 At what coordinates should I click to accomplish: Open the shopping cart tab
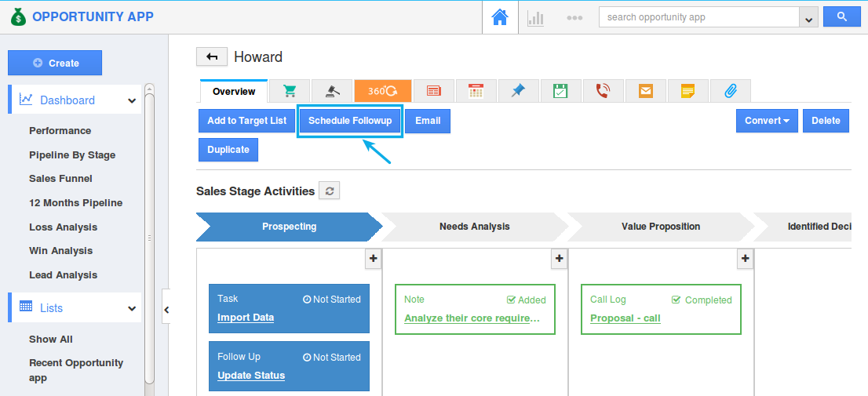289,91
